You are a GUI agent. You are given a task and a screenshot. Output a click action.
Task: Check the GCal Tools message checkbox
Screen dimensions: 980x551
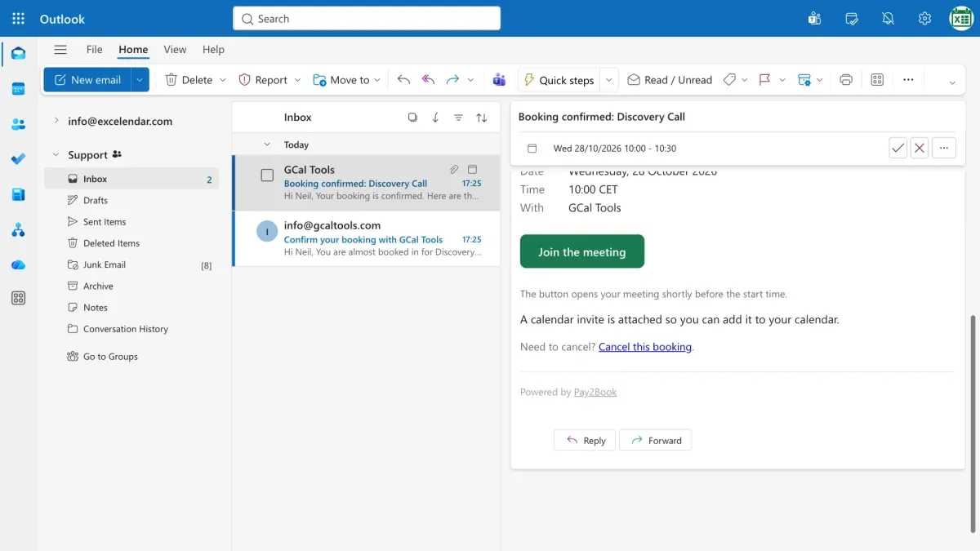[267, 176]
